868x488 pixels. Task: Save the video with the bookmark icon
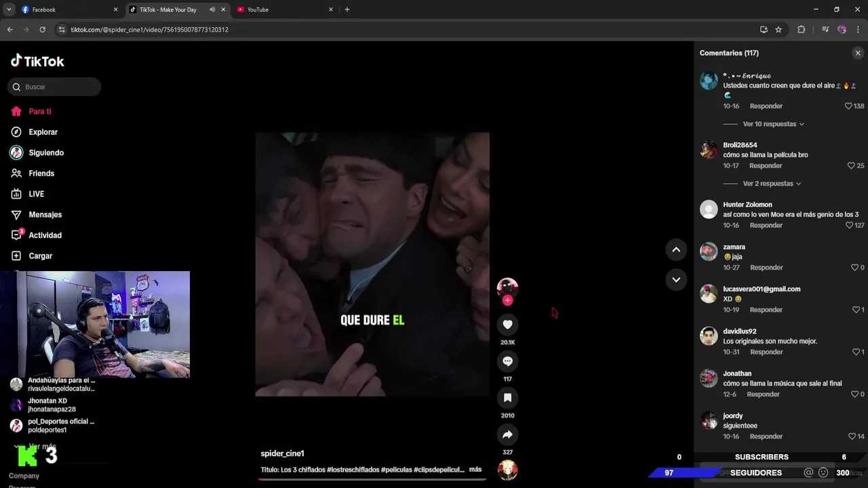pos(507,398)
